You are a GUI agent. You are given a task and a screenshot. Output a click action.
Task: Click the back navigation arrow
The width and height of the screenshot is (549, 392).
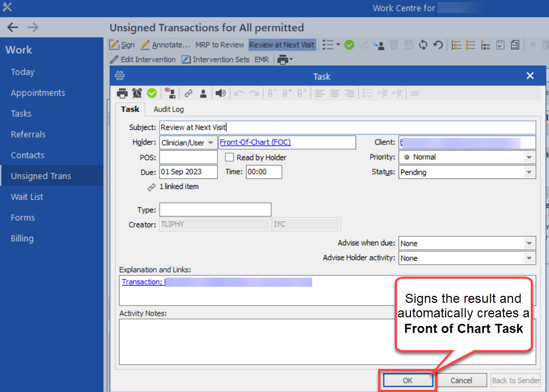tap(13, 27)
